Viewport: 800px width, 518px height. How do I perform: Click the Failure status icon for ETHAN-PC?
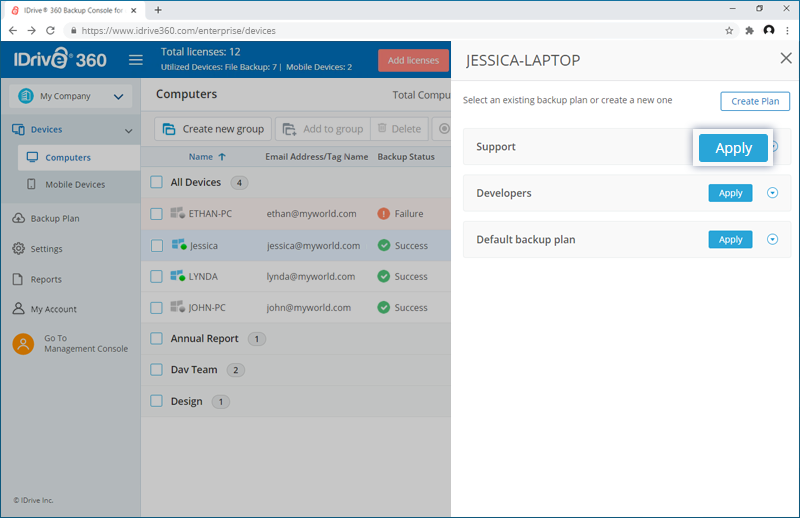(384, 214)
